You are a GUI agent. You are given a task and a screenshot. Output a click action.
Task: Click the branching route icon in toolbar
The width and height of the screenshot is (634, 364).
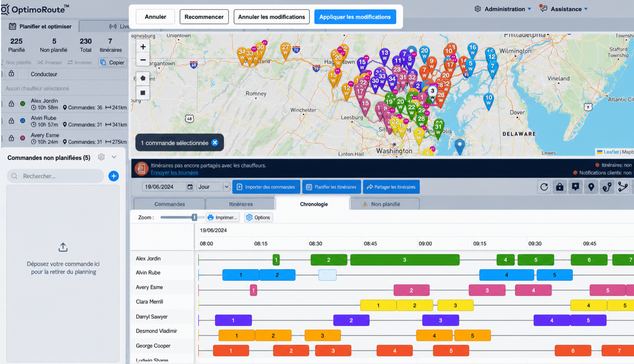pyautogui.click(x=623, y=187)
